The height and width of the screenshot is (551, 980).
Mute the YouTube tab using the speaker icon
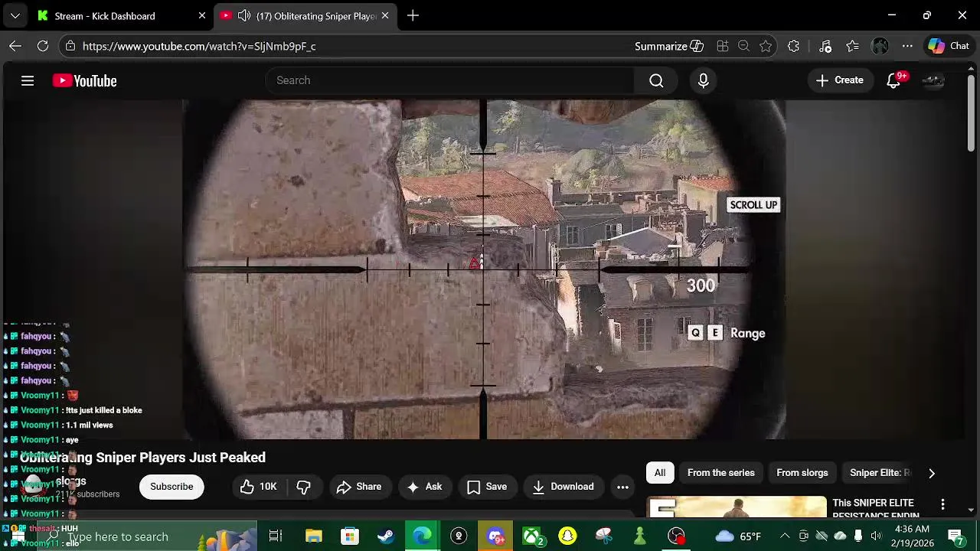click(x=243, y=15)
